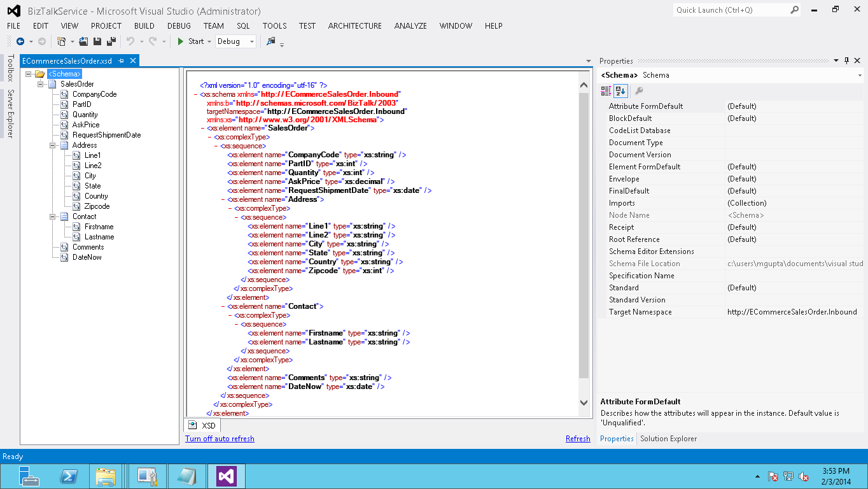
Task: Click the Property Pages wrench icon
Action: (x=639, y=91)
